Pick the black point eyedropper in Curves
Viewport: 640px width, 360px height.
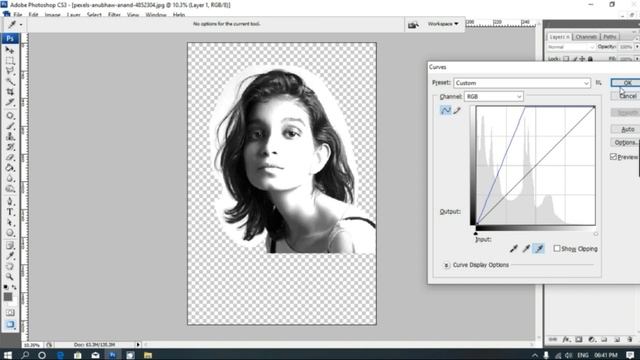(x=513, y=248)
